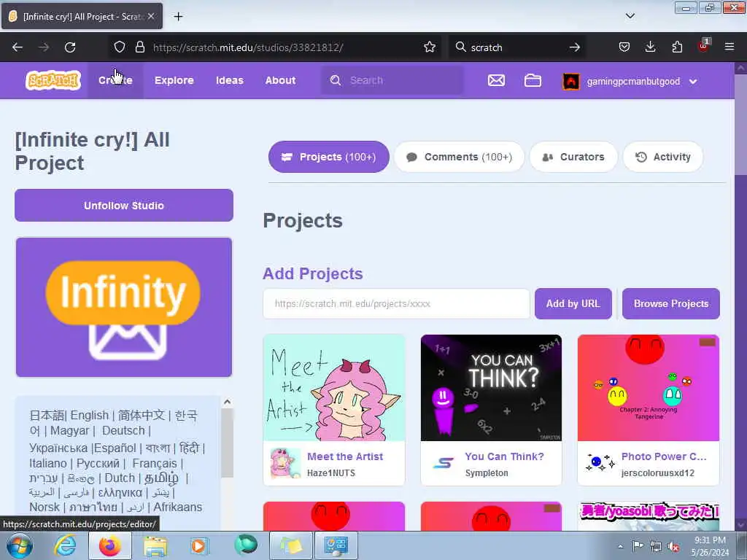The height and width of the screenshot is (560, 747).
Task: Bookmark the page with the star icon
Action: [x=429, y=47]
